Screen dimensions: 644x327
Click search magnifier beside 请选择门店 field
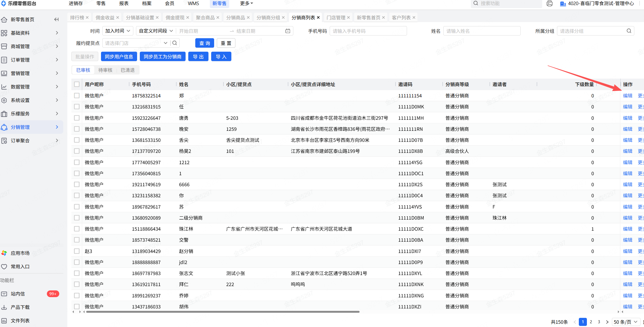click(175, 43)
